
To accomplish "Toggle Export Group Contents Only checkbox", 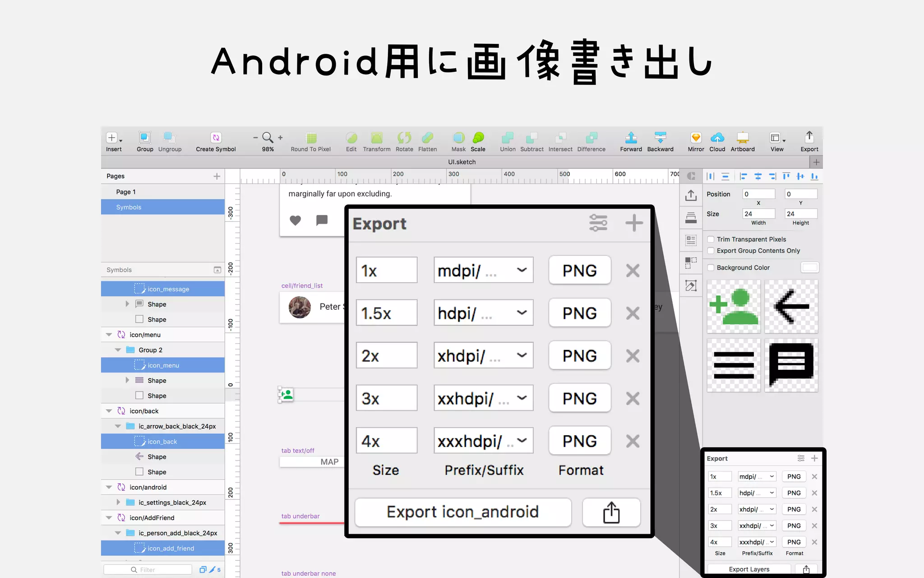I will [x=711, y=251].
